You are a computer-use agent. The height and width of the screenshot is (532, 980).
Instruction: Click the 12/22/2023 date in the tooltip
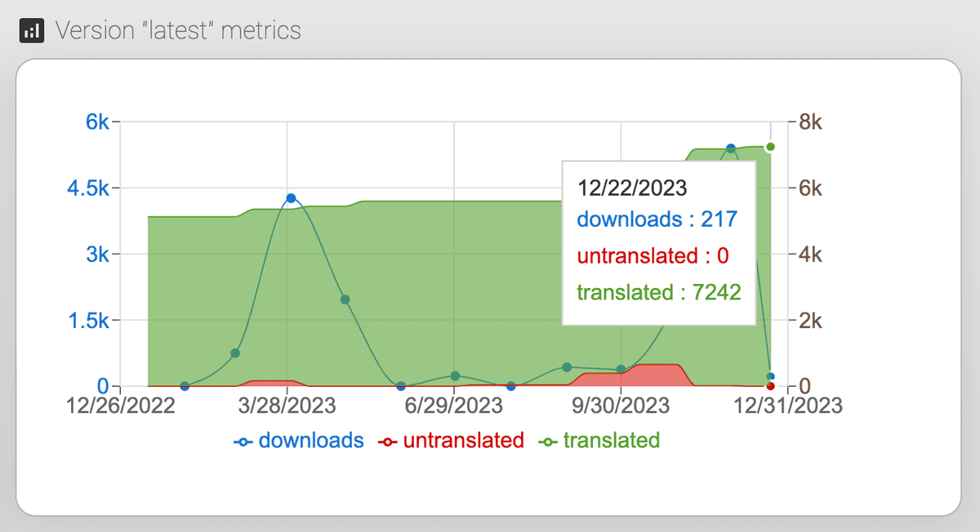[632, 188]
